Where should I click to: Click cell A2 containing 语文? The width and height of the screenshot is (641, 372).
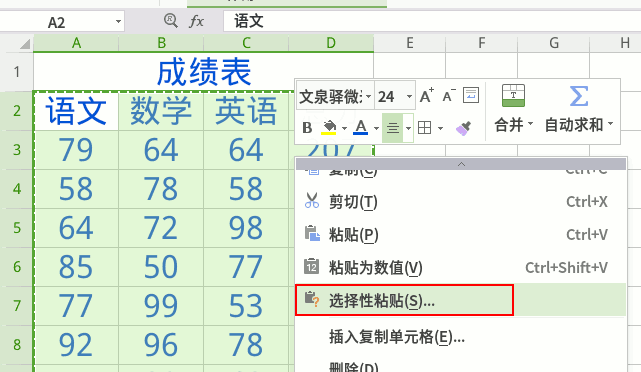click(x=76, y=111)
